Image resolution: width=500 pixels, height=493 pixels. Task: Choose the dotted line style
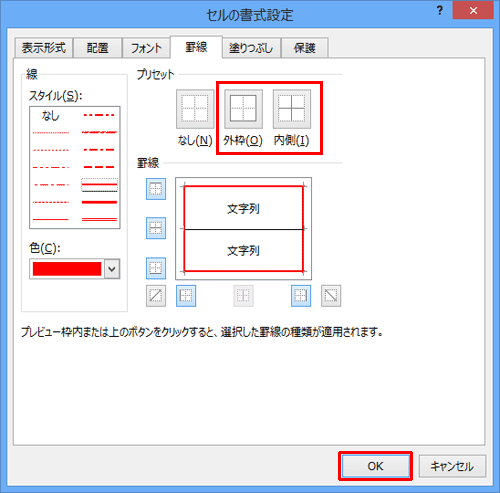tap(51, 150)
